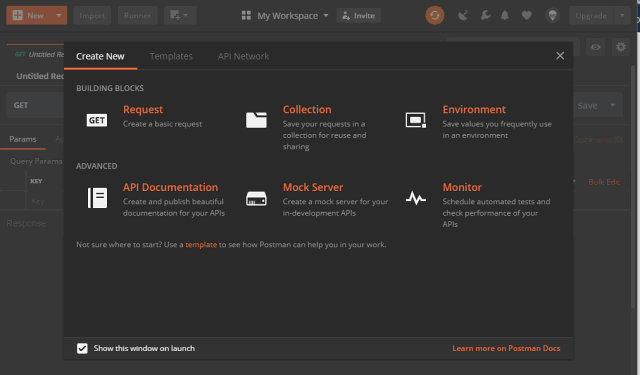
Task: Open the satellite capture requests icon
Action: pyautogui.click(x=463, y=16)
